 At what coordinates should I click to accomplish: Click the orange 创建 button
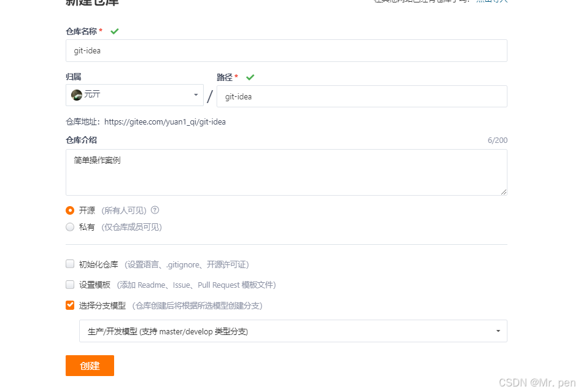(x=90, y=366)
